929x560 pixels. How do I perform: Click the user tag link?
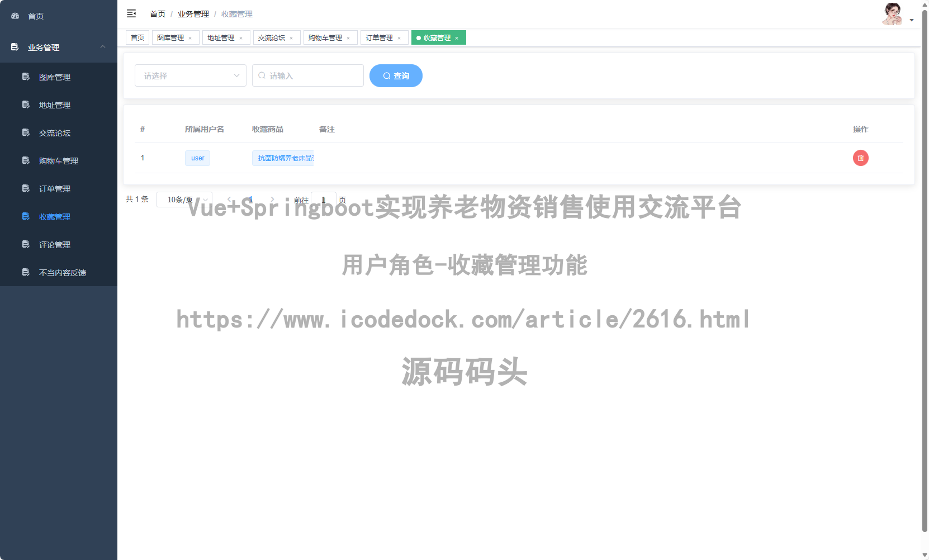(x=197, y=158)
